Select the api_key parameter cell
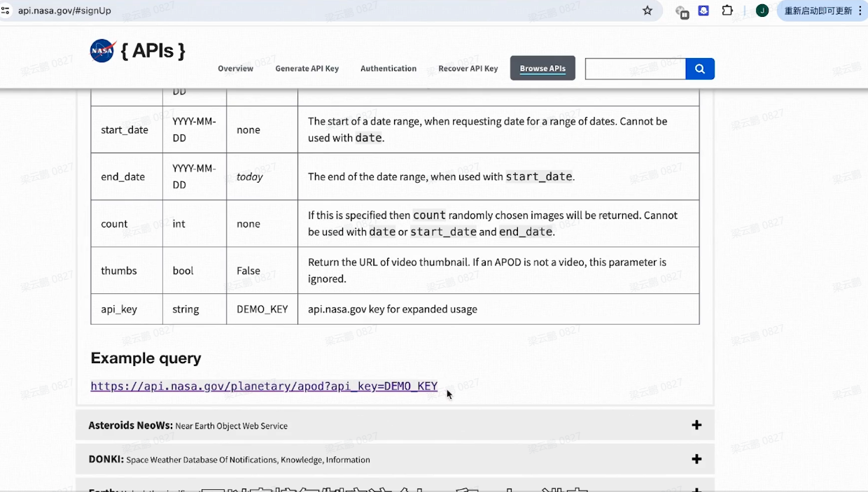868x492 pixels. (127, 309)
